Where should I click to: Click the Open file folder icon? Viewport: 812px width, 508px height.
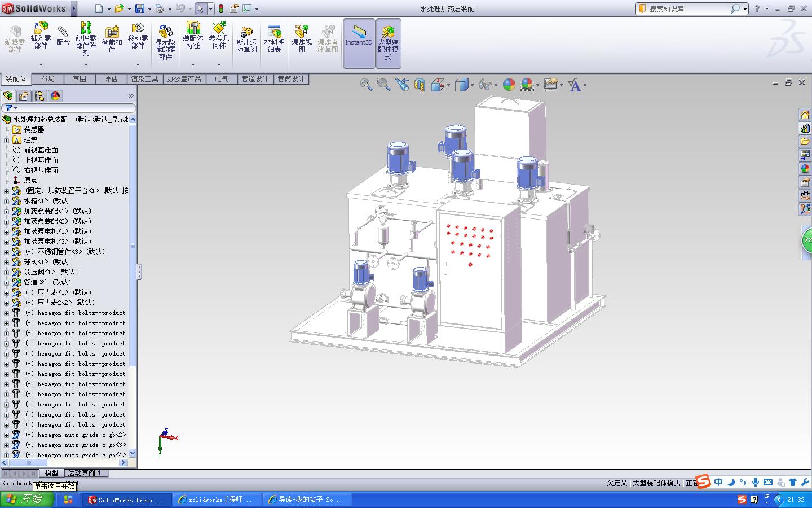point(119,8)
